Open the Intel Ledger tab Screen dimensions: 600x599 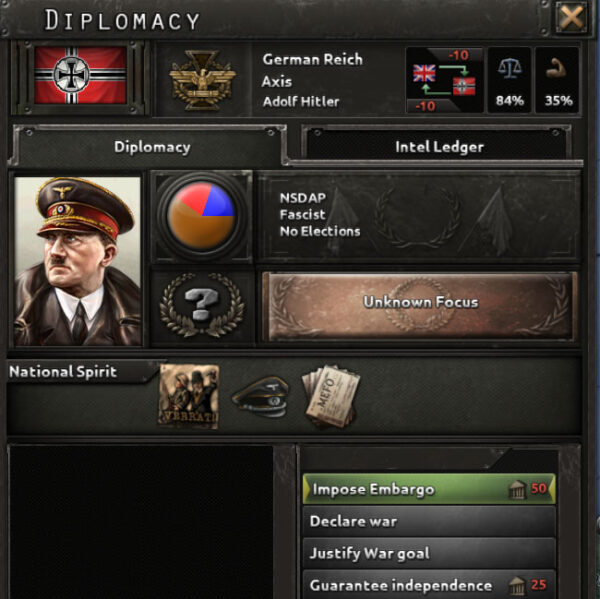click(x=439, y=147)
